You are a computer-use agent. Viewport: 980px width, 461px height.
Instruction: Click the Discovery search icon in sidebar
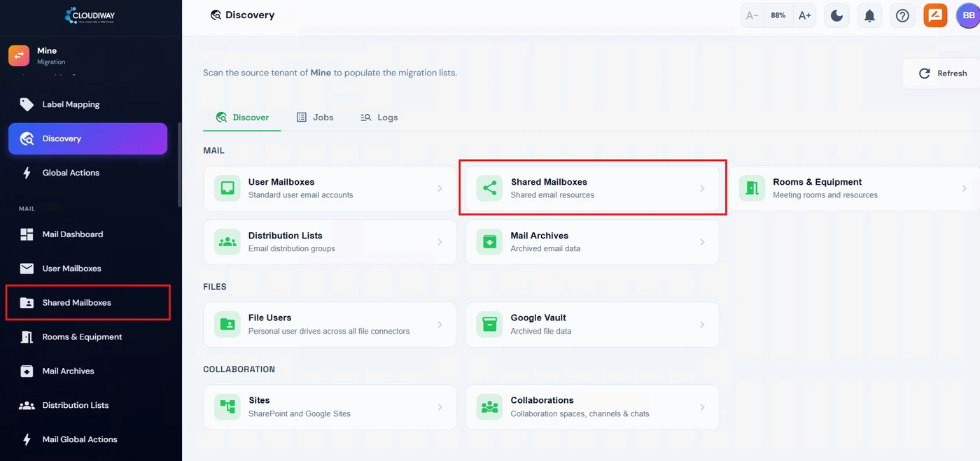tap(27, 139)
